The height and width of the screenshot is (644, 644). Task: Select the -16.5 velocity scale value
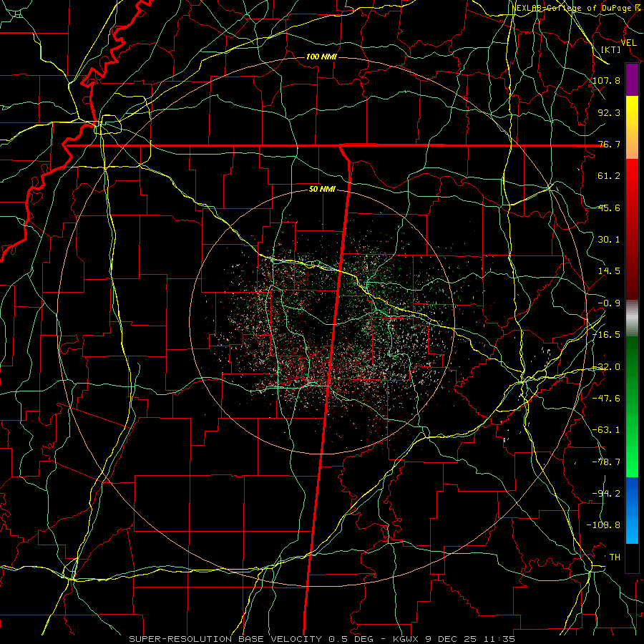(607, 335)
